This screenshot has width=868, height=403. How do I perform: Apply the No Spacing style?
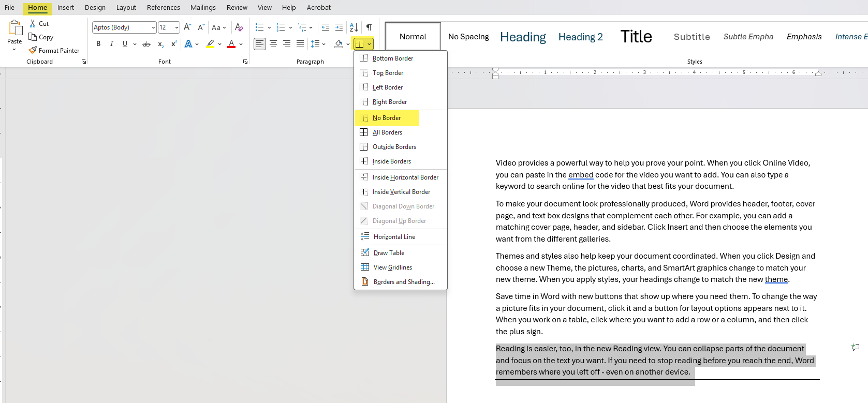468,37
